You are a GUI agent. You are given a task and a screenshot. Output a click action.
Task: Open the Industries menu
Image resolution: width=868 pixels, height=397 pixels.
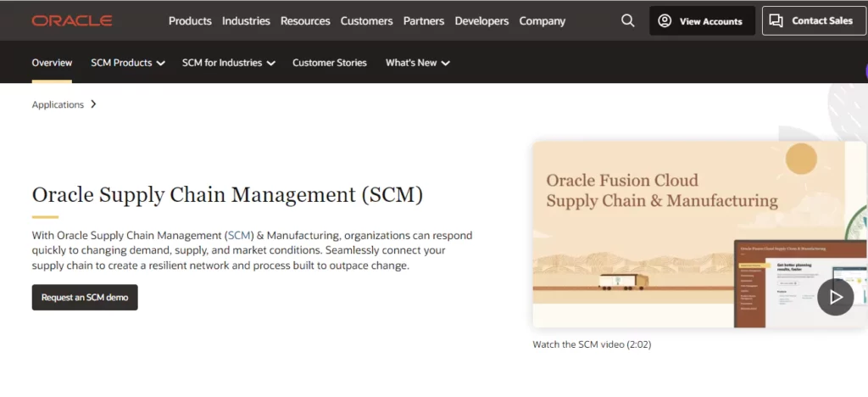coord(246,21)
